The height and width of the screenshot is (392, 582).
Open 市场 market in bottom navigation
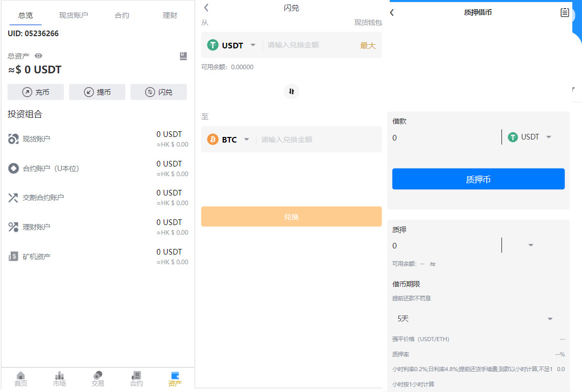pos(59,379)
